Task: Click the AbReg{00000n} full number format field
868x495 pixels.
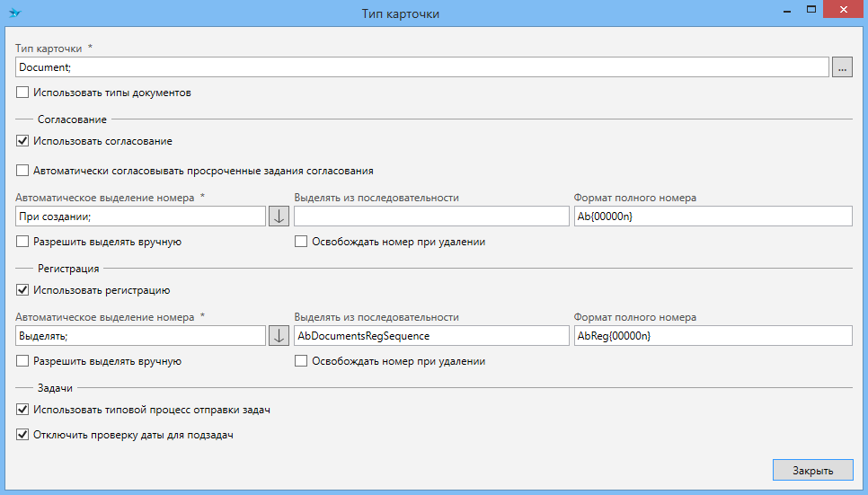Action: pyautogui.click(x=712, y=336)
